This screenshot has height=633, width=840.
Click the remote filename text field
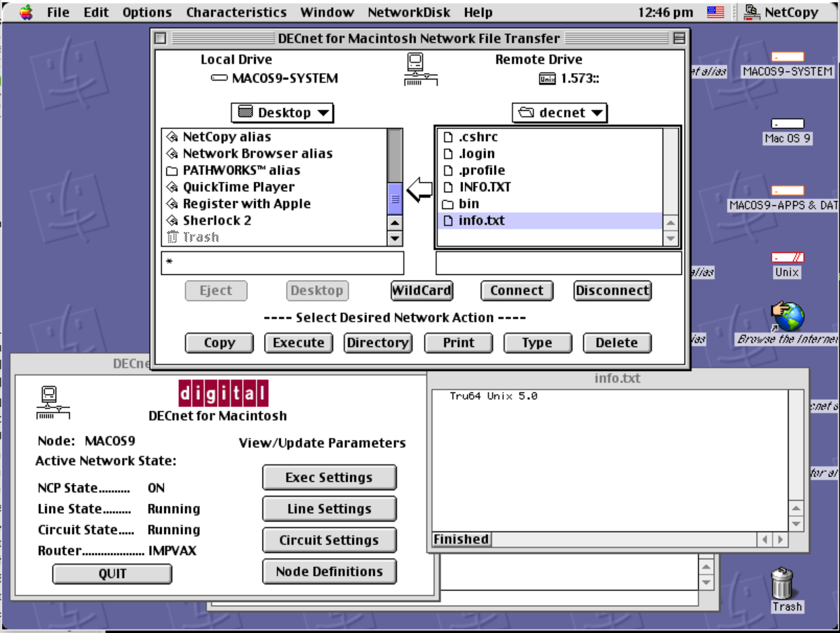(559, 263)
